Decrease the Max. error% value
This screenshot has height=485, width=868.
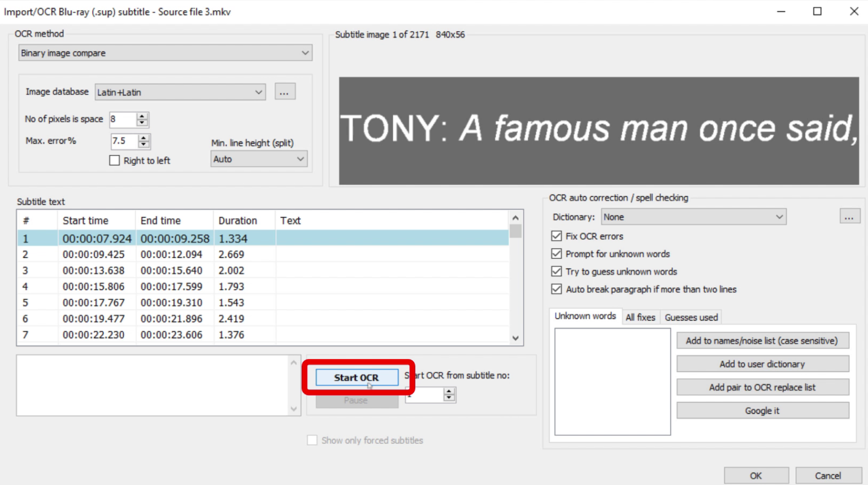click(x=144, y=144)
